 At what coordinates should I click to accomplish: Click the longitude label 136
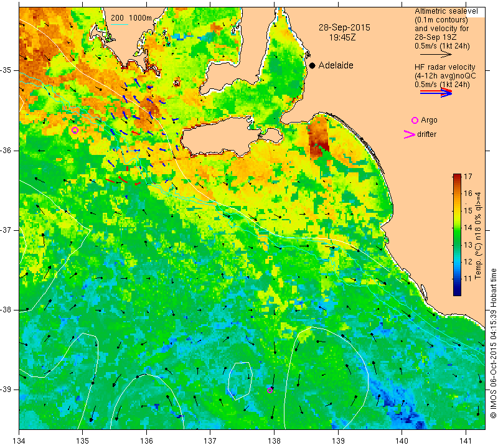(x=146, y=441)
